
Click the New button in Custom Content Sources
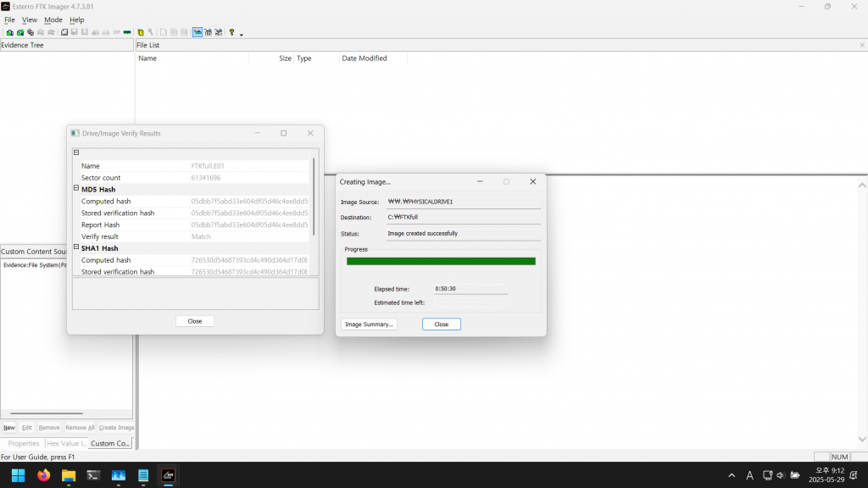[x=9, y=428]
